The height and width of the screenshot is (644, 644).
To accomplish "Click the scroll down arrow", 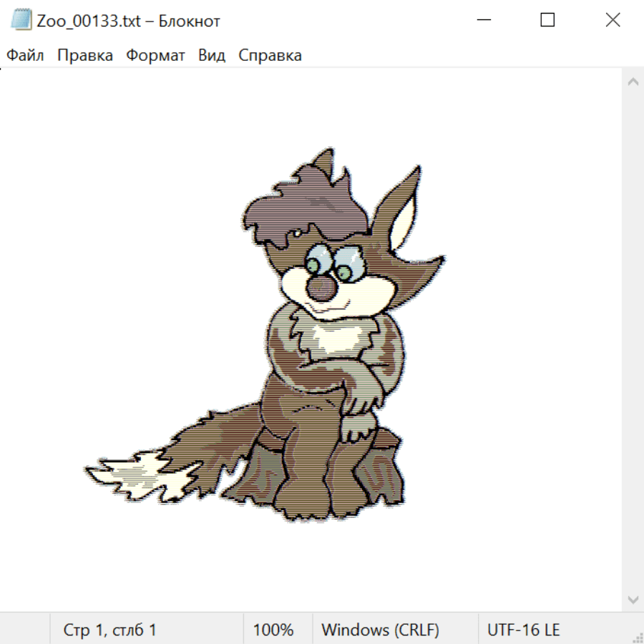I will point(633,599).
